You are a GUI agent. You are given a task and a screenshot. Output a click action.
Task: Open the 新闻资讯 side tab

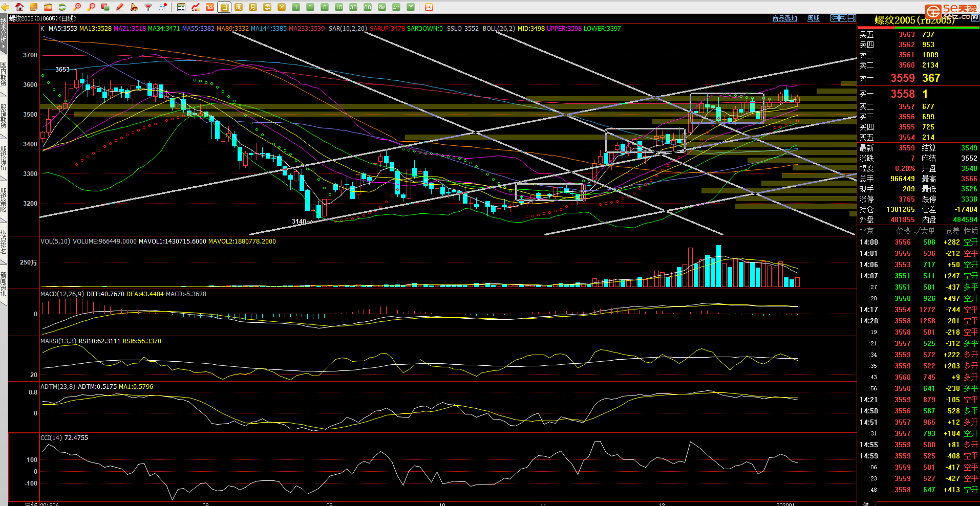4,284
